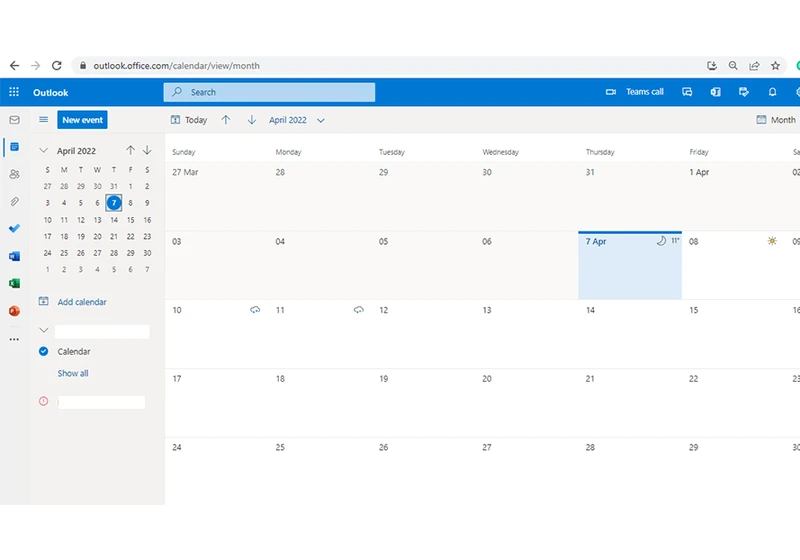Show more apps with ellipsis icon
Image resolution: width=800 pixels, height=560 pixels.
point(14,339)
